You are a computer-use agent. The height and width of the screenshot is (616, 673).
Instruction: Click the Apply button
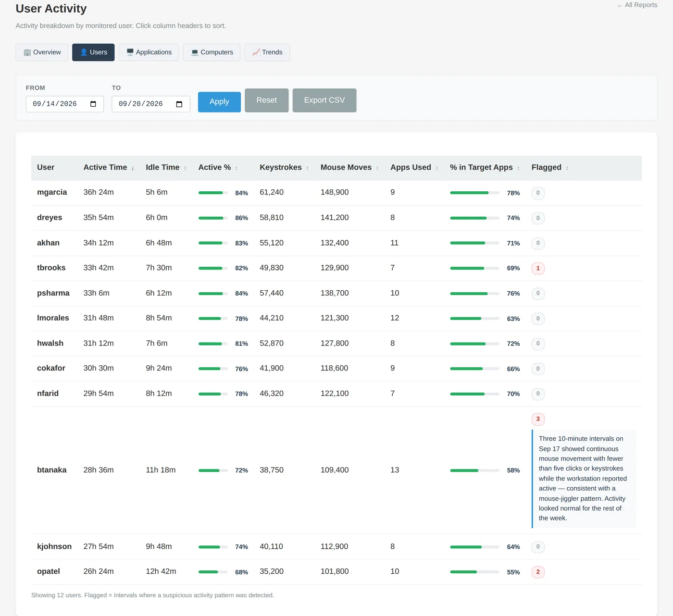click(x=219, y=102)
